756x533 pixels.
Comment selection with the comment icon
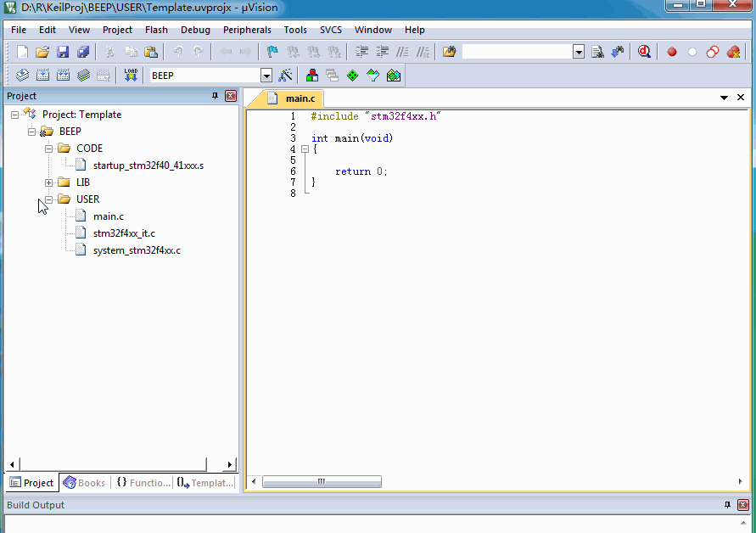point(402,52)
